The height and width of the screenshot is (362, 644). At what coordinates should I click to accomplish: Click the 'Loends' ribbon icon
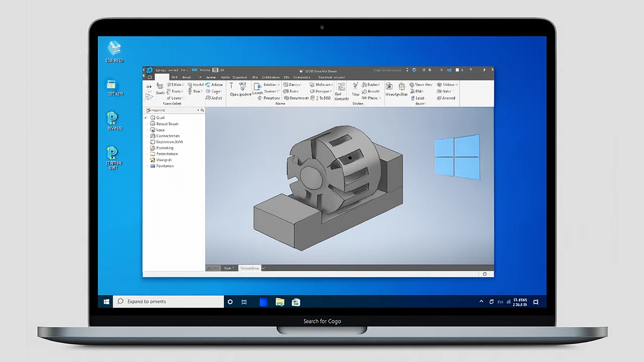(258, 87)
